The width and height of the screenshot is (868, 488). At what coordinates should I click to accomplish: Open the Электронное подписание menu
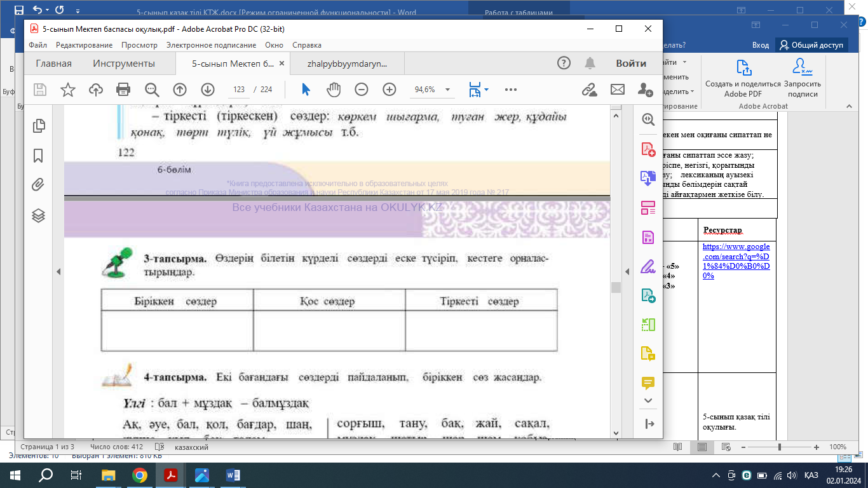[x=211, y=45]
